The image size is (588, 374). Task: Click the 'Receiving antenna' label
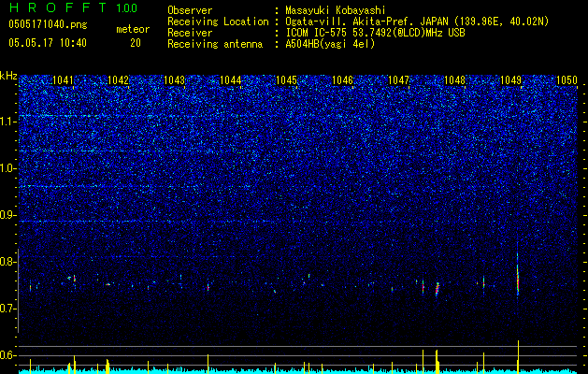(215, 44)
